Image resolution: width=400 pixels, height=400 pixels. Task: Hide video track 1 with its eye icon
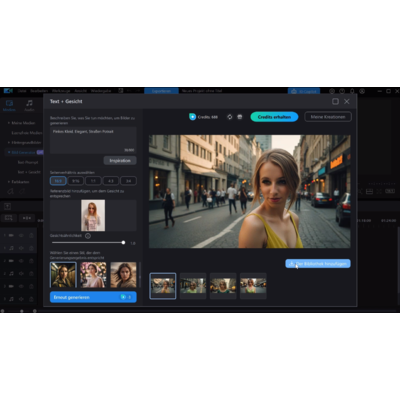(x=21, y=235)
